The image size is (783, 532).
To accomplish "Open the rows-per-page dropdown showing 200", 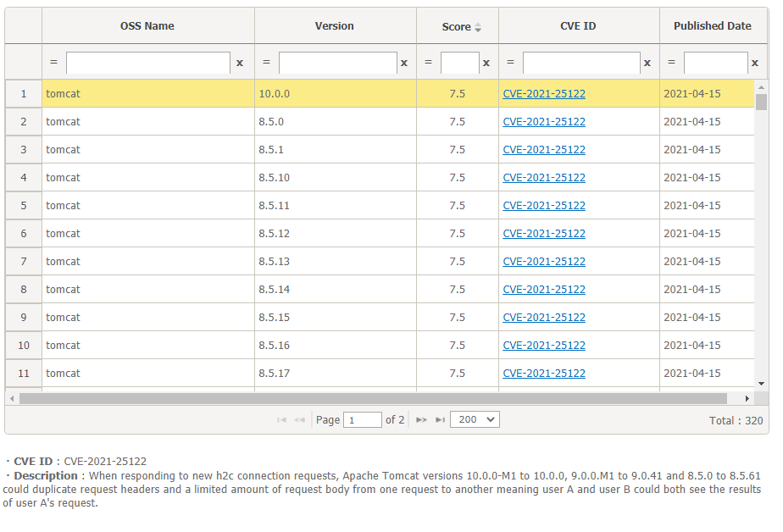I will pos(475,419).
